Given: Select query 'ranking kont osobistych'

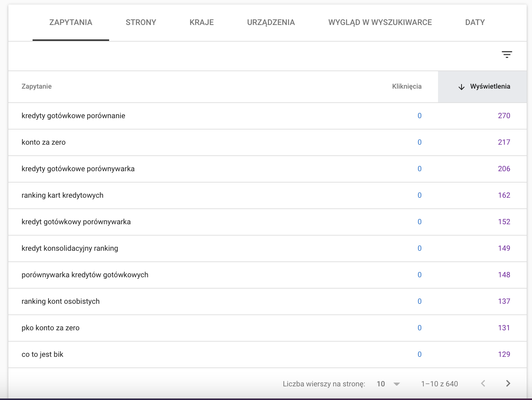Looking at the screenshot, I should (61, 301).
